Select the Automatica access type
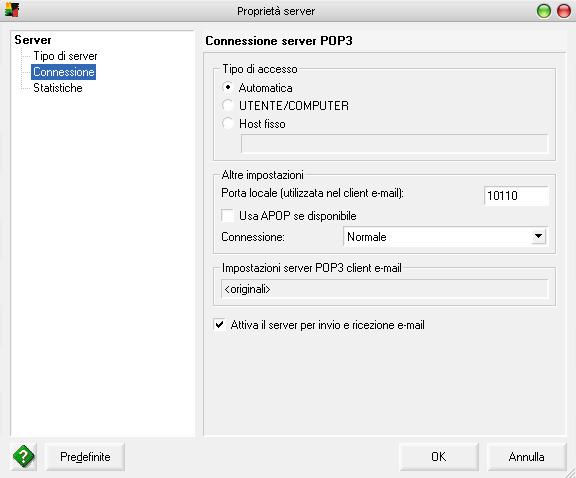This screenshot has height=478, width=576. (228, 87)
